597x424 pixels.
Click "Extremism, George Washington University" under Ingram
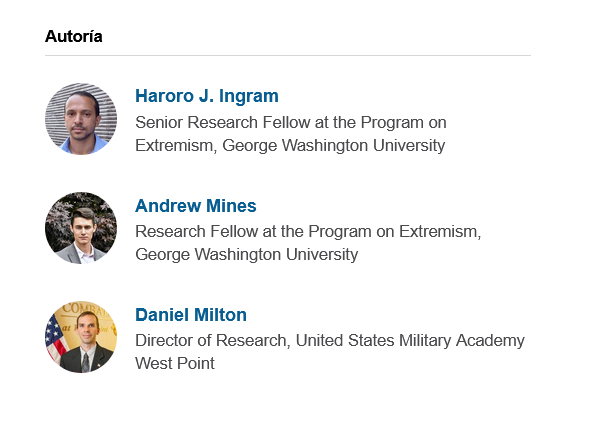tap(290, 145)
